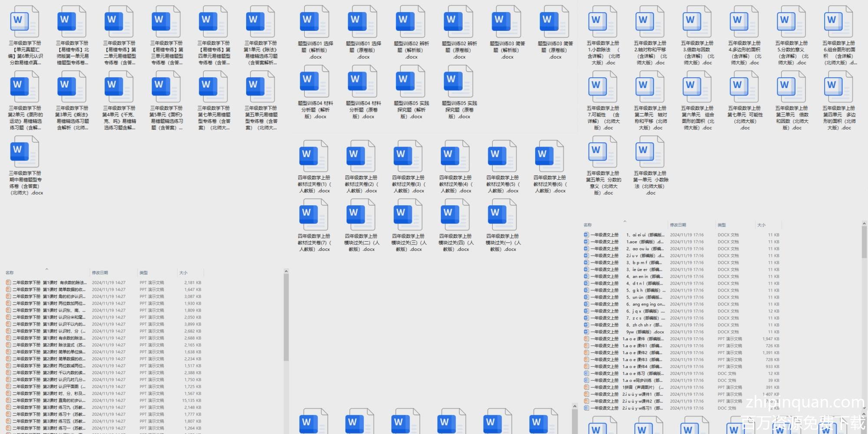Open 四年级数学上册 模块过关(一) Word file
Image resolution: width=868 pixels, height=434 pixels.
point(503,215)
